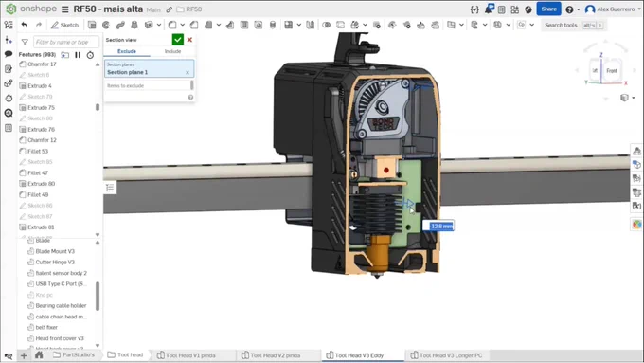Viewport: 644px width, 363px height.
Task: Open the Onshape hamburger menu
Action: (65, 9)
